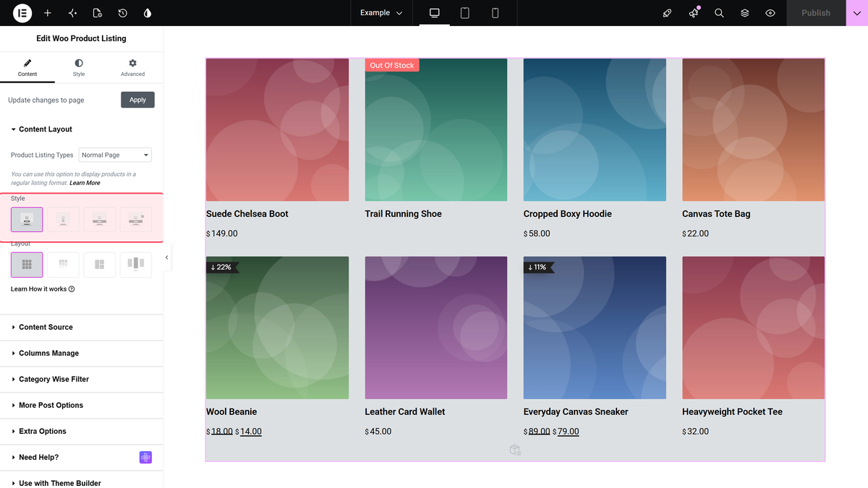Click the Wool Beanie product image

coord(278,328)
